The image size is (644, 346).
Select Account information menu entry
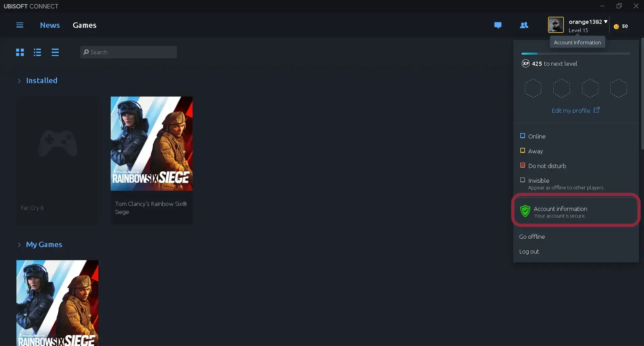[x=576, y=212]
